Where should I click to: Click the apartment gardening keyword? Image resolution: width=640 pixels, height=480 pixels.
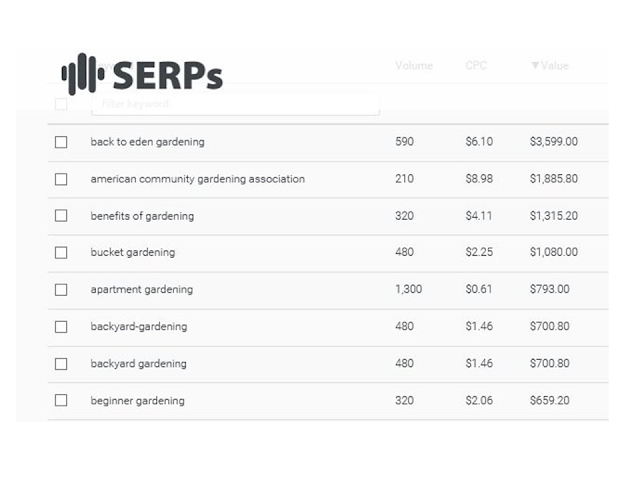tap(141, 290)
